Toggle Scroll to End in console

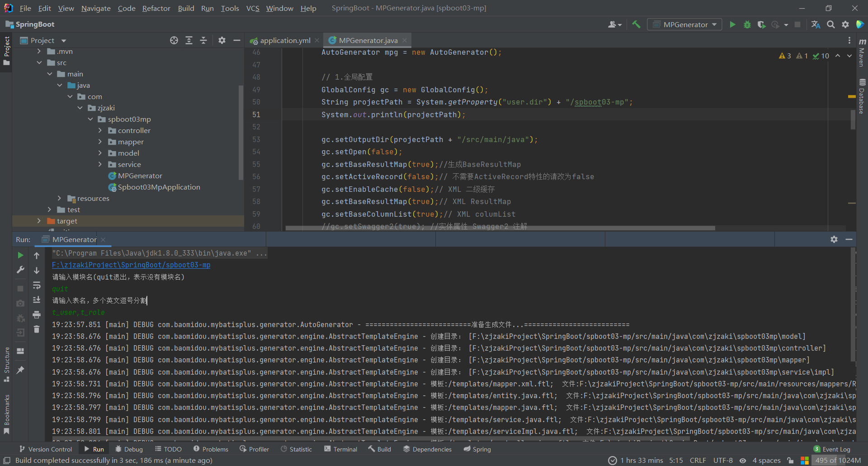(x=37, y=300)
